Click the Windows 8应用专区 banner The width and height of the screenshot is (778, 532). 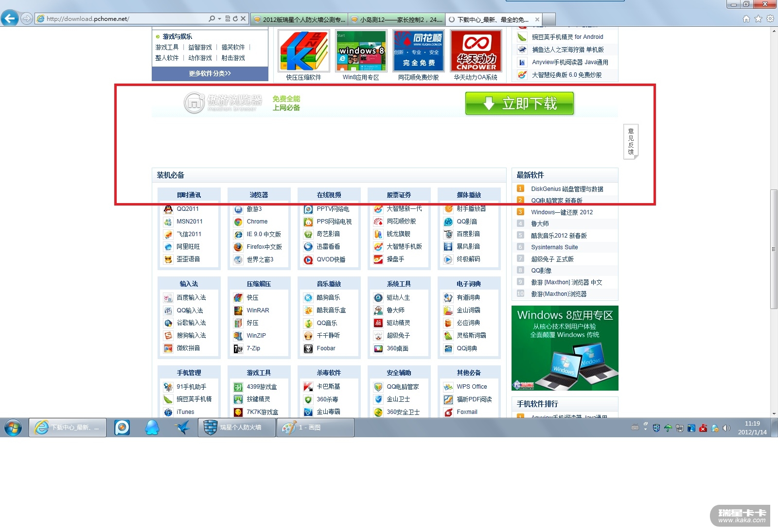(565, 348)
